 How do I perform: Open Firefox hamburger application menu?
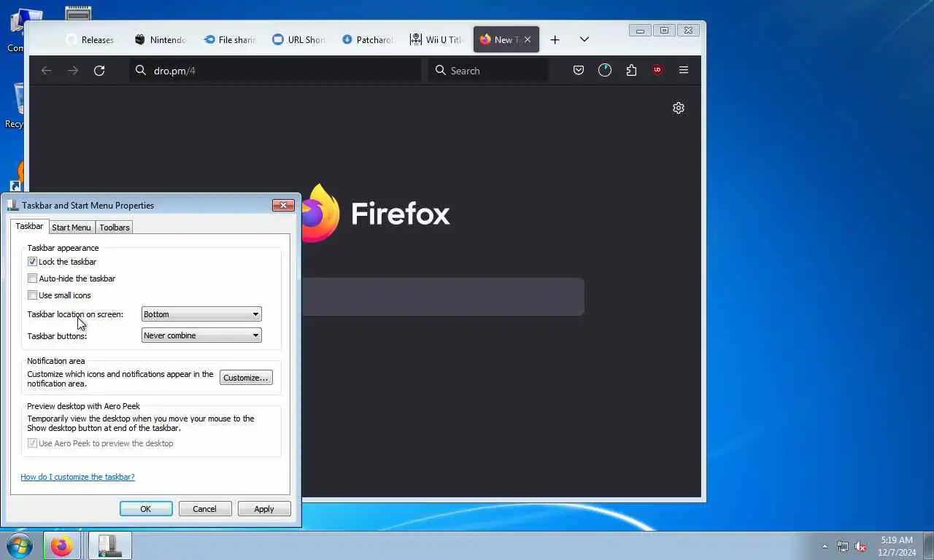point(684,70)
